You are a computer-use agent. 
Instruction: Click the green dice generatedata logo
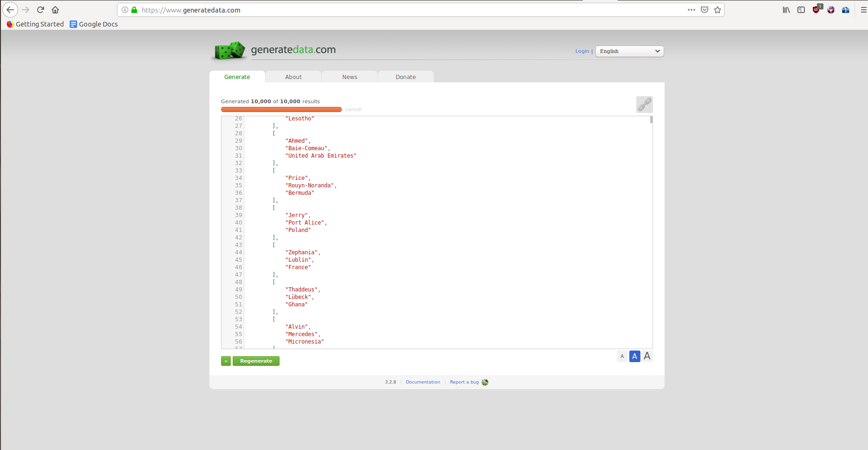tap(230, 50)
